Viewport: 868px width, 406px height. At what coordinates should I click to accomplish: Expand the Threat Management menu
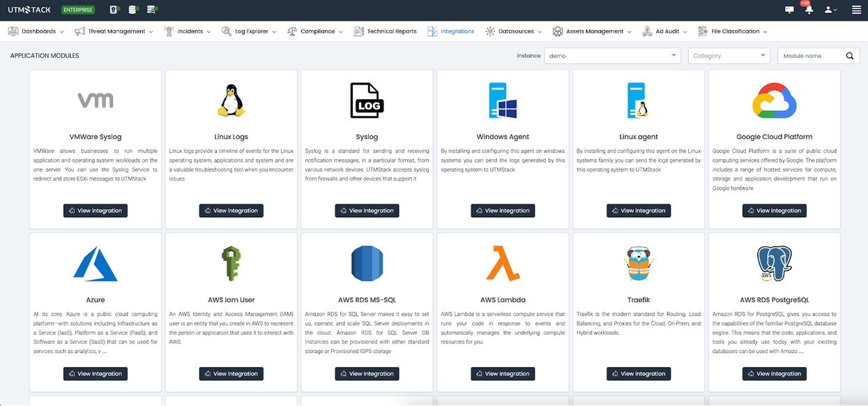[114, 31]
